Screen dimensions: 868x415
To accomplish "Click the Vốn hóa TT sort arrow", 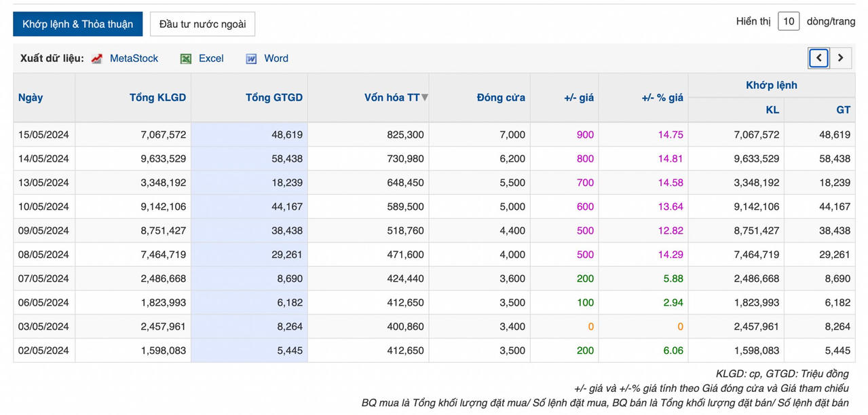I will coord(425,98).
